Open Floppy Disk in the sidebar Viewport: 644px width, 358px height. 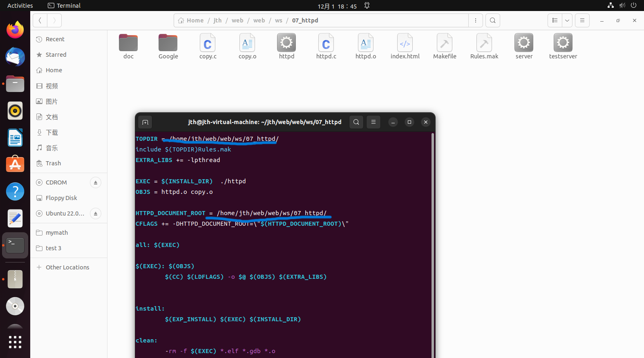69,198
